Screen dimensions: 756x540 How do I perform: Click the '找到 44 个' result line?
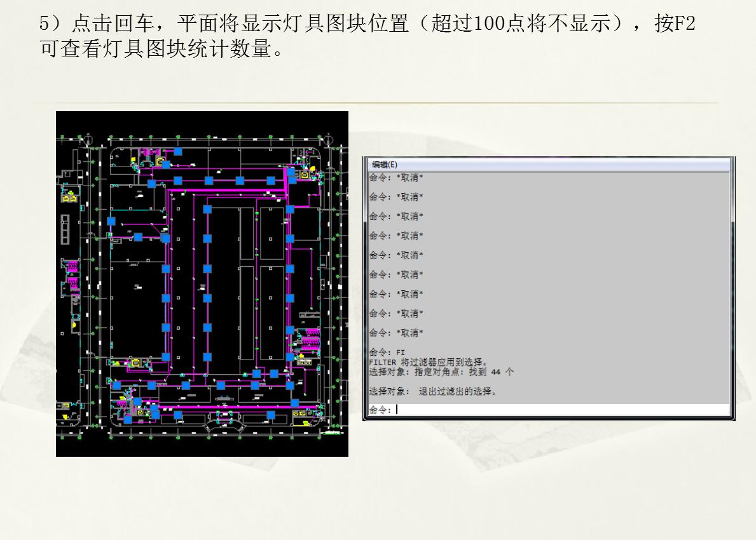441,372
